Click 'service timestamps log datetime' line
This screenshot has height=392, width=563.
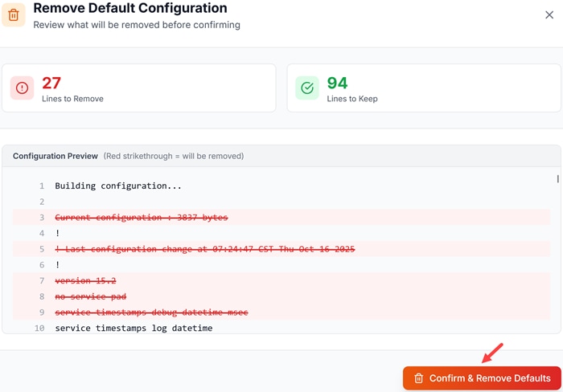[x=134, y=329]
